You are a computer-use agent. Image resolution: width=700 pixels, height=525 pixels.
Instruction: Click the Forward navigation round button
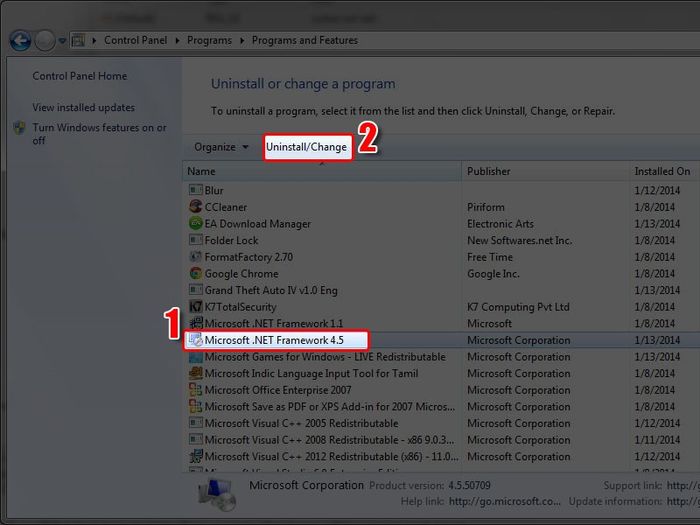click(x=45, y=41)
